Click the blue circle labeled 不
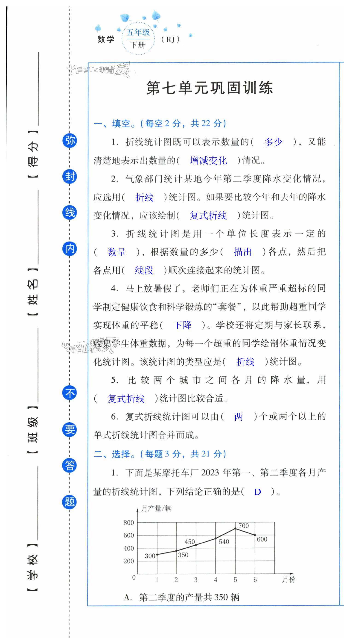 (70, 393)
